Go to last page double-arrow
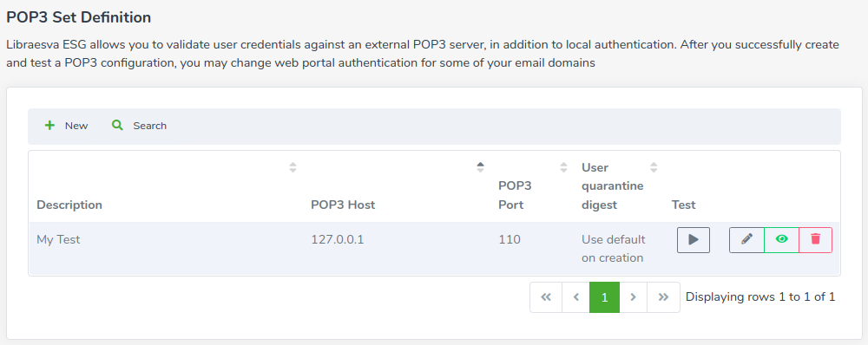The height and width of the screenshot is (345, 868). [663, 297]
